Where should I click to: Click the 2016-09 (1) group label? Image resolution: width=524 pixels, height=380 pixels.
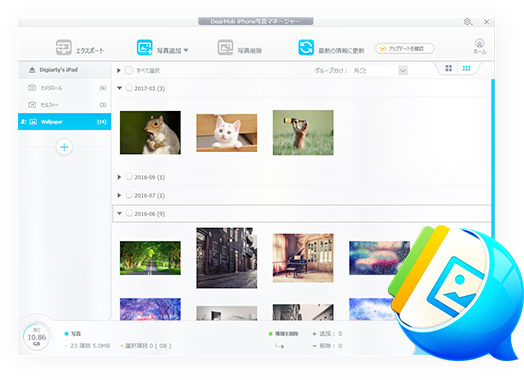[149, 177]
